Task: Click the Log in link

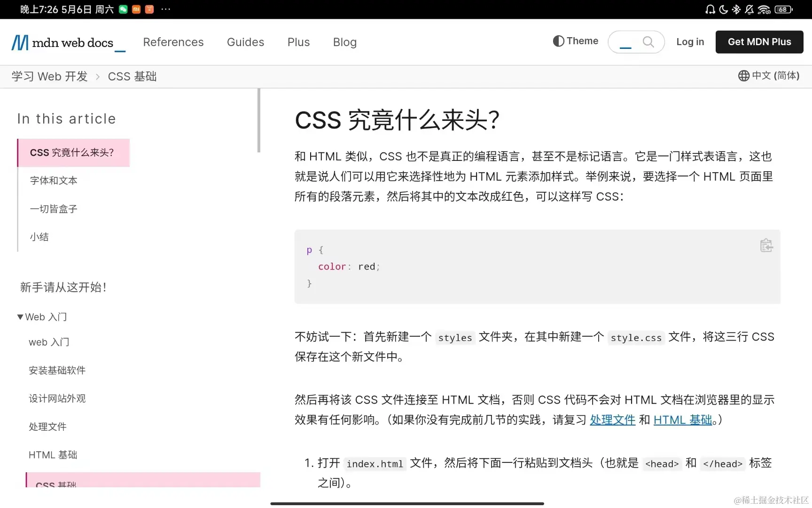Action: coord(690,42)
